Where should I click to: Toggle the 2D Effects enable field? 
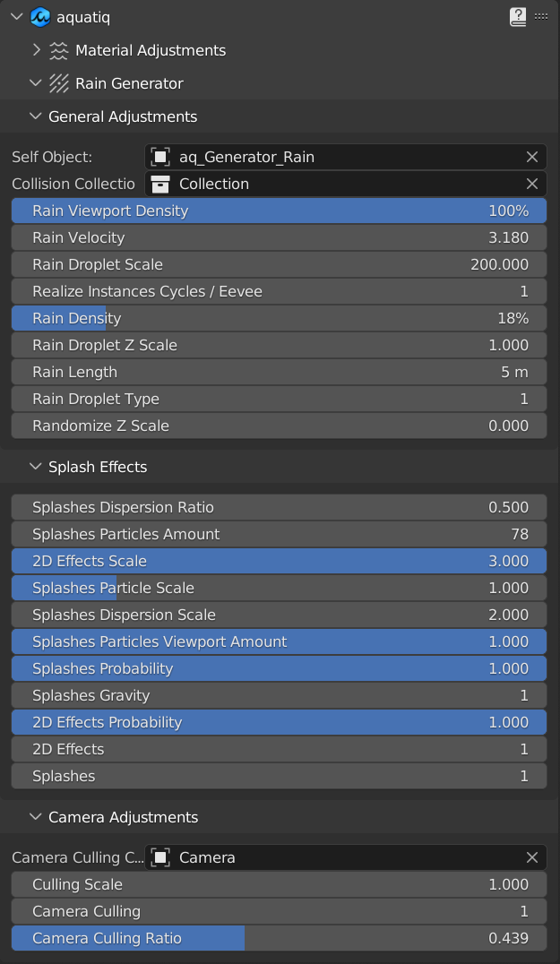(x=279, y=749)
